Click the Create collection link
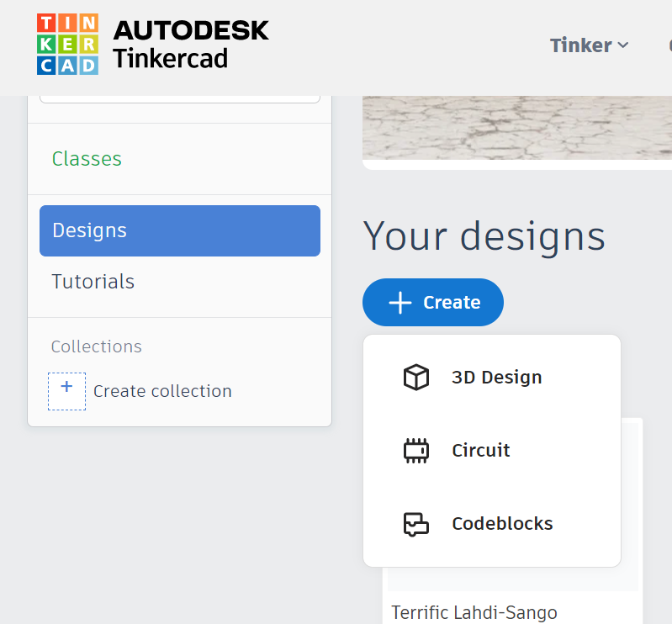This screenshot has height=624, width=672. (x=162, y=391)
